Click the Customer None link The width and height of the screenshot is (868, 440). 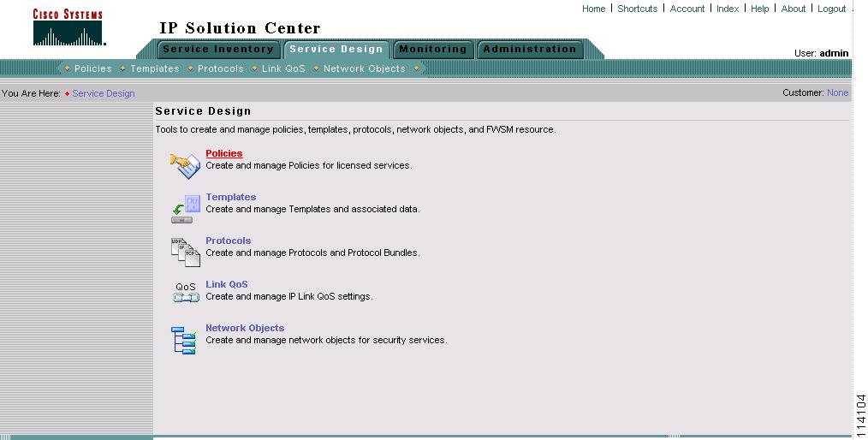pyautogui.click(x=837, y=93)
